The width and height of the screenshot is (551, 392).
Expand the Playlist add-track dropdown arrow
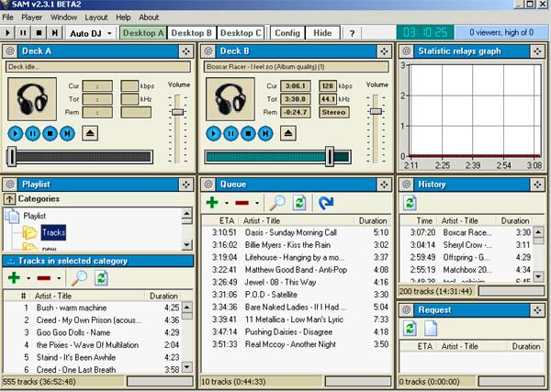coord(28,278)
